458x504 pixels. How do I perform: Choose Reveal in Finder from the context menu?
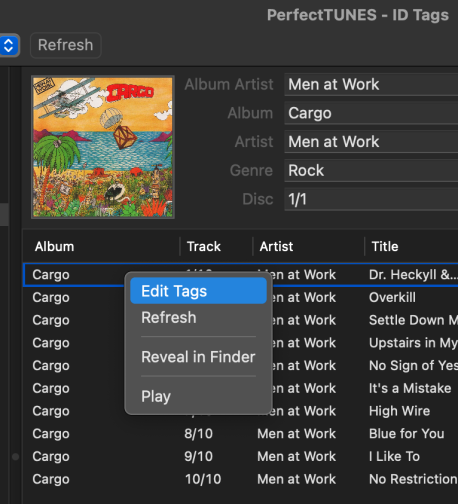pyautogui.click(x=198, y=357)
